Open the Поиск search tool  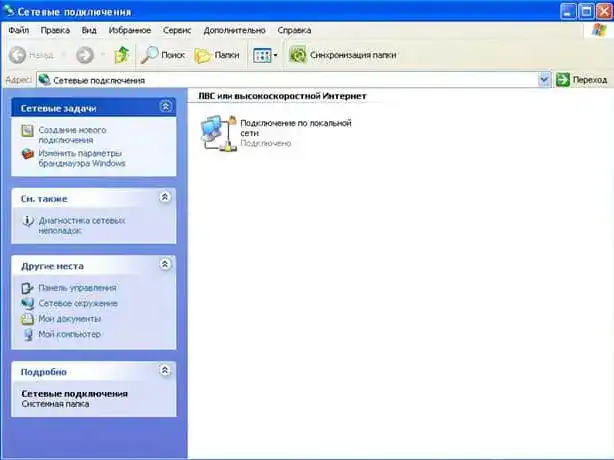pyautogui.click(x=163, y=55)
